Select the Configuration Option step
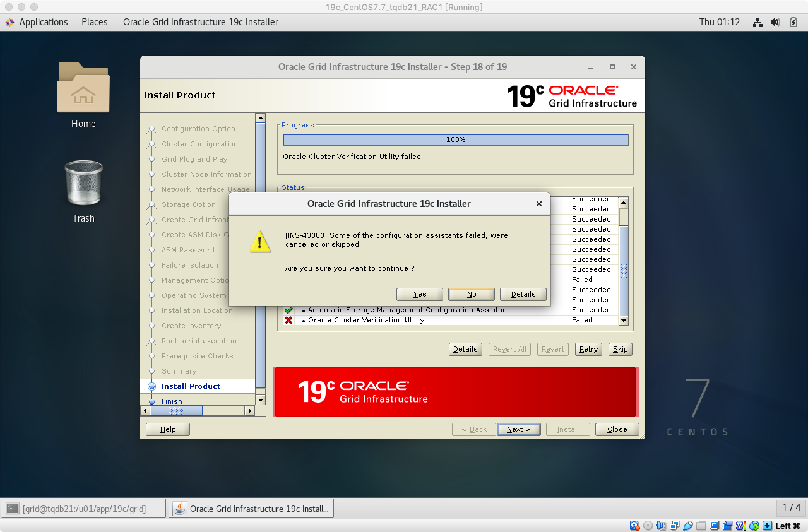 198,129
